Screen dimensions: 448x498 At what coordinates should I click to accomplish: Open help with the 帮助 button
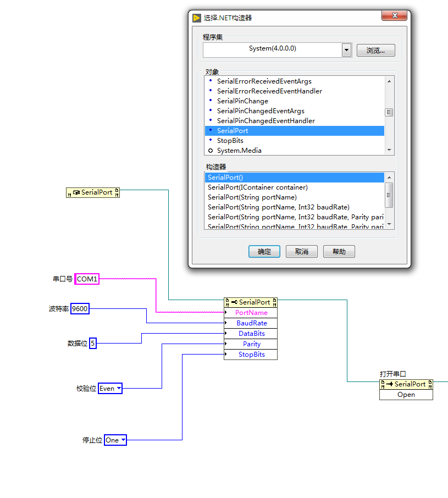pos(339,252)
